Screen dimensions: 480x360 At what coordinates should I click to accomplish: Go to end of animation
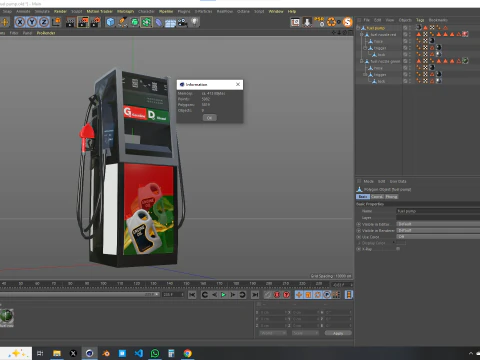pos(255,295)
